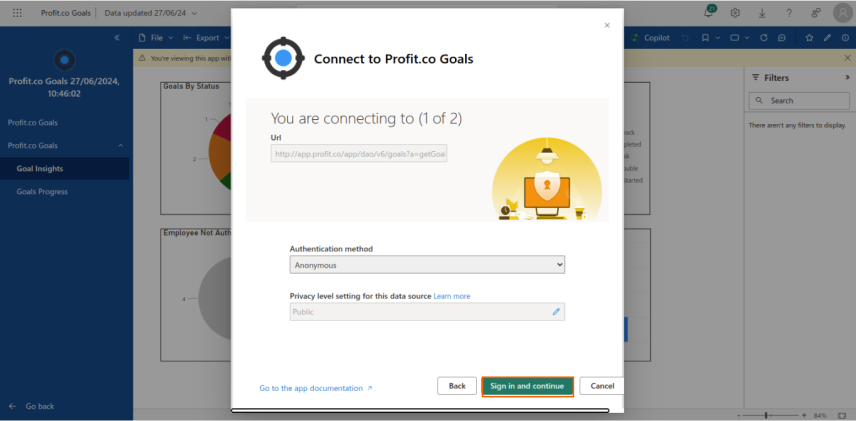This screenshot has width=856, height=421.
Task: Open notifications bell with 21 badge
Action: (709, 12)
